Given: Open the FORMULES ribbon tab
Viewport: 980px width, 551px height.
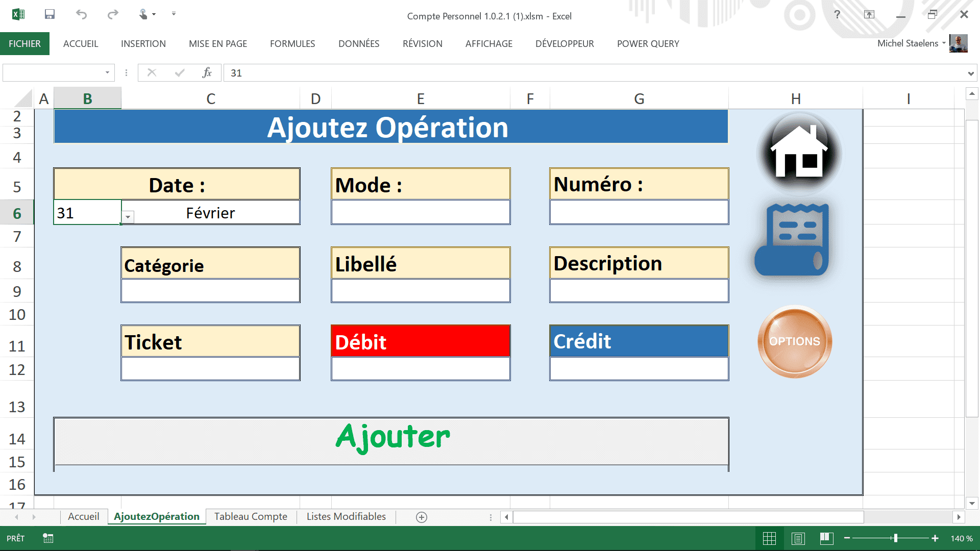Looking at the screenshot, I should coord(292,44).
